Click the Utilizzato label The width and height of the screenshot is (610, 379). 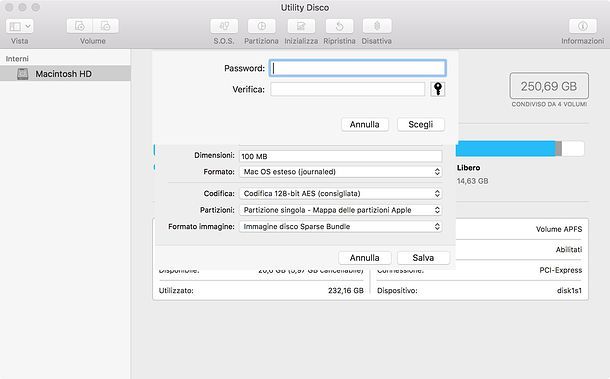point(176,290)
